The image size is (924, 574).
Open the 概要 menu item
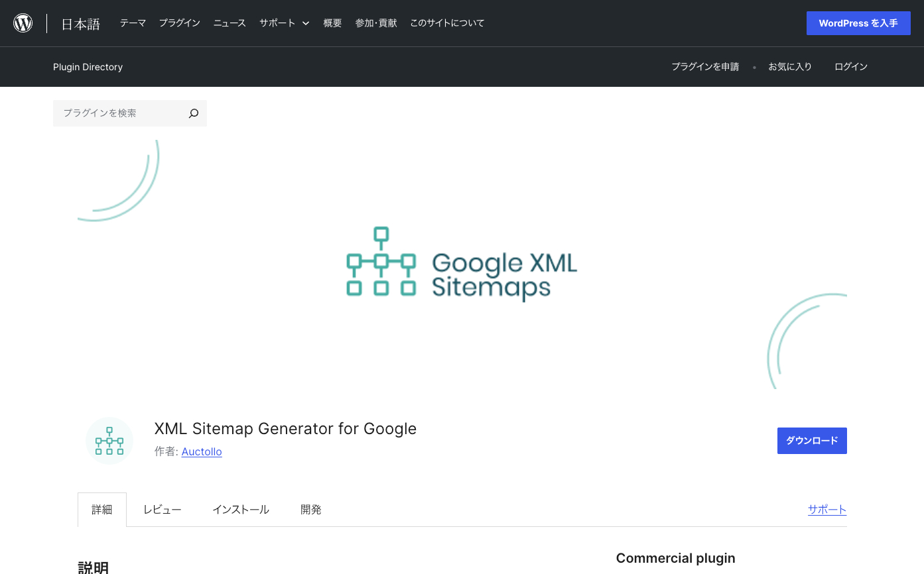pos(332,23)
